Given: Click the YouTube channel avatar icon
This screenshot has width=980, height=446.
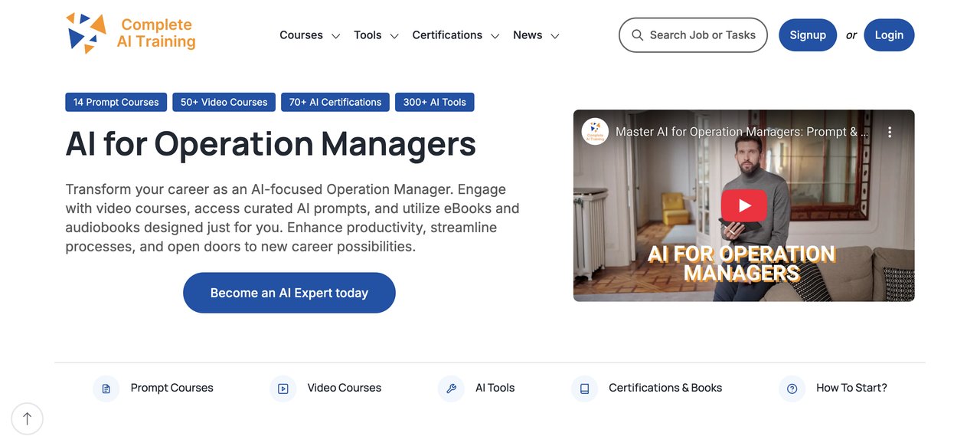Looking at the screenshot, I should click(x=595, y=131).
